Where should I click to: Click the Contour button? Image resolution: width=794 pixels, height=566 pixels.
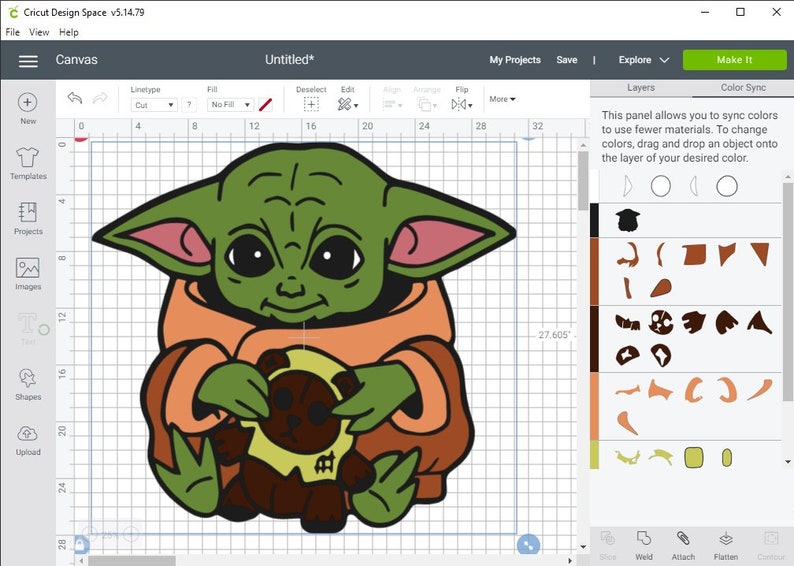tap(771, 545)
